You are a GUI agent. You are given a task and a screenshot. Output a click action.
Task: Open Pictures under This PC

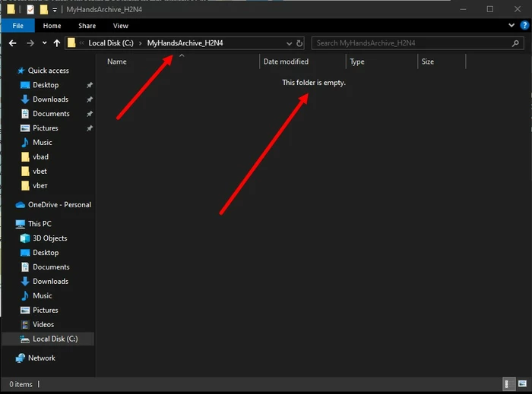(45, 310)
